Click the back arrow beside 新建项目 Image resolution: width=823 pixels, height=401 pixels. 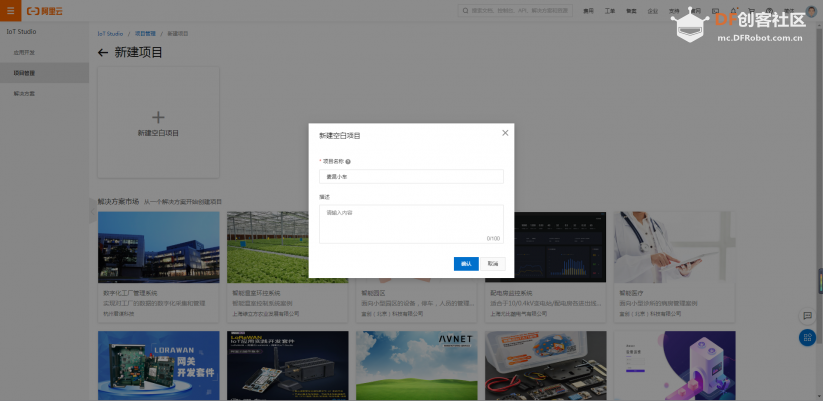[103, 52]
